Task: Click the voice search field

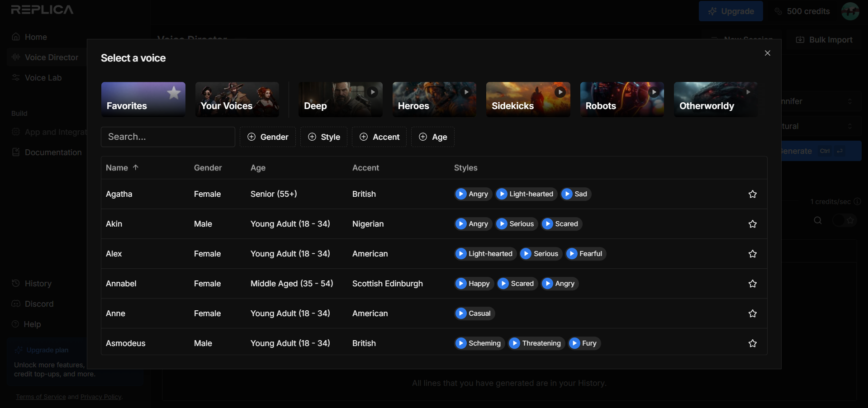Action: tap(167, 137)
